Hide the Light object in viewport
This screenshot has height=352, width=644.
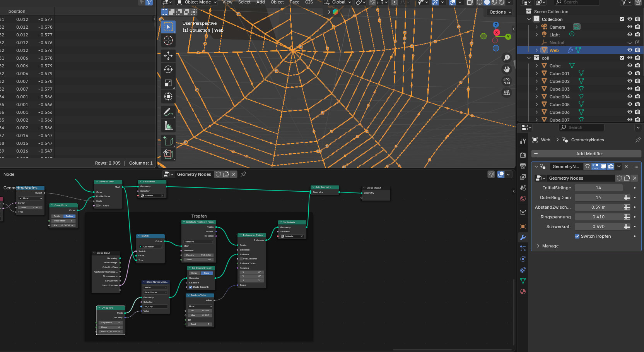(x=630, y=35)
